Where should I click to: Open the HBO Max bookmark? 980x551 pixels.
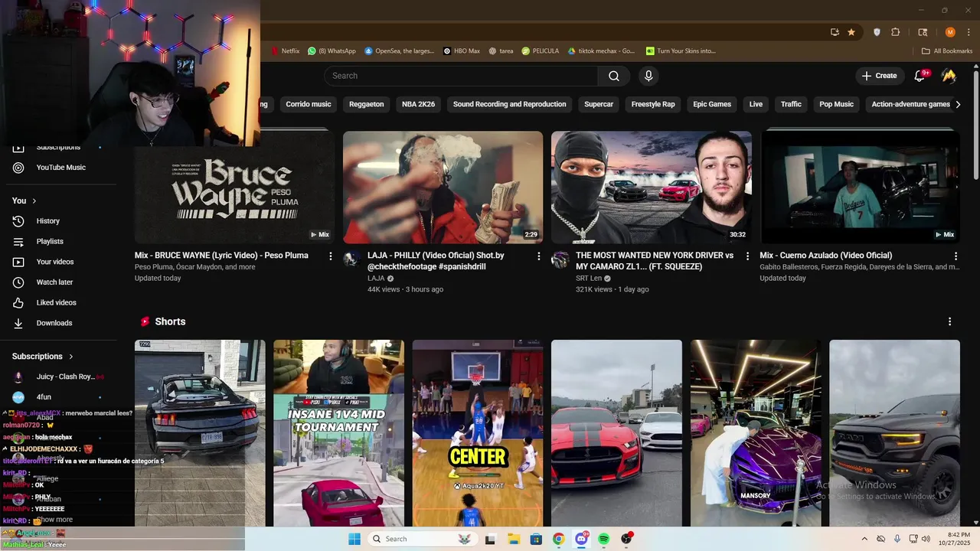click(462, 51)
